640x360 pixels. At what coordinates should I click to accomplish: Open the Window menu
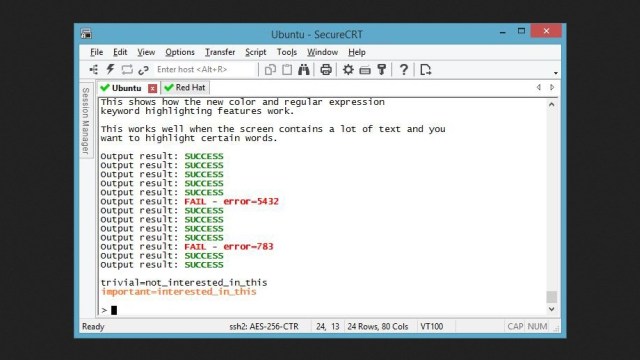pos(322,52)
